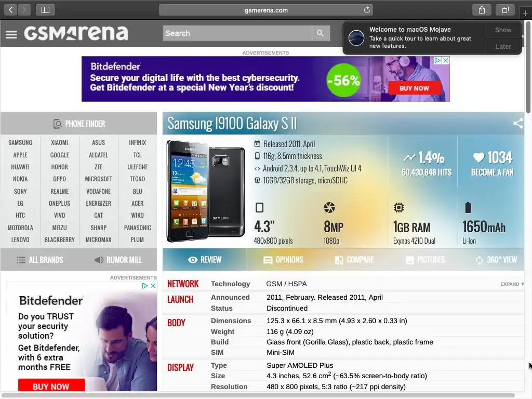This screenshot has height=399, width=532.
Task: Toggle the Safari sidebar button
Action: [46, 10]
